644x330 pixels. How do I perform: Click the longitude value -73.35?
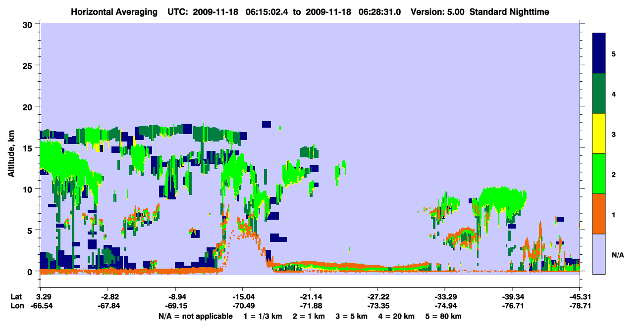pyautogui.click(x=377, y=306)
